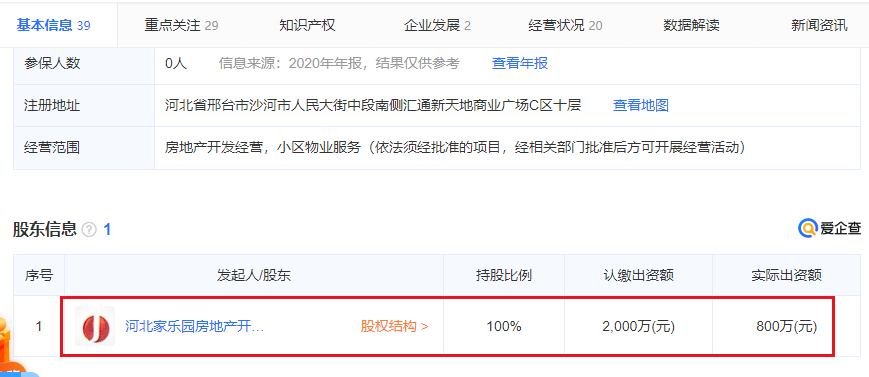The image size is (869, 377).
Task: Click the 认缴出资额 column header
Action: [x=638, y=276]
